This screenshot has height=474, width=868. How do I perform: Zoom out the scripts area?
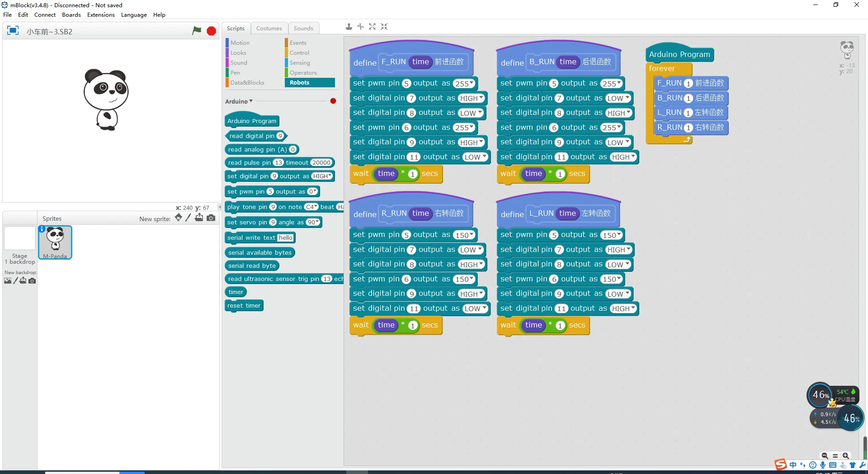[x=825, y=456]
